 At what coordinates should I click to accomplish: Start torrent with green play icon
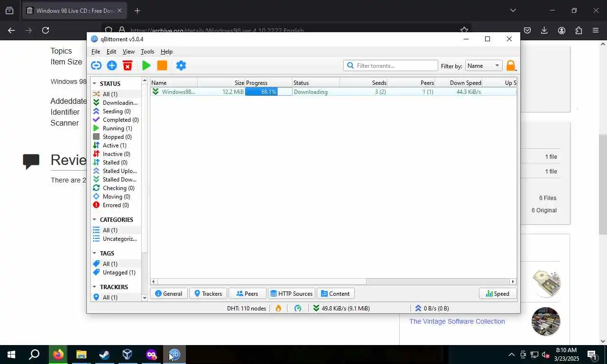click(147, 65)
